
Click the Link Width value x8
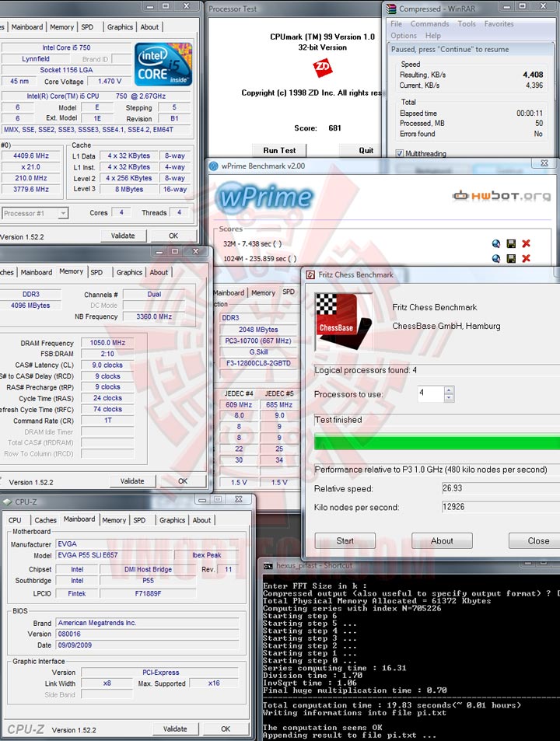pyautogui.click(x=107, y=683)
